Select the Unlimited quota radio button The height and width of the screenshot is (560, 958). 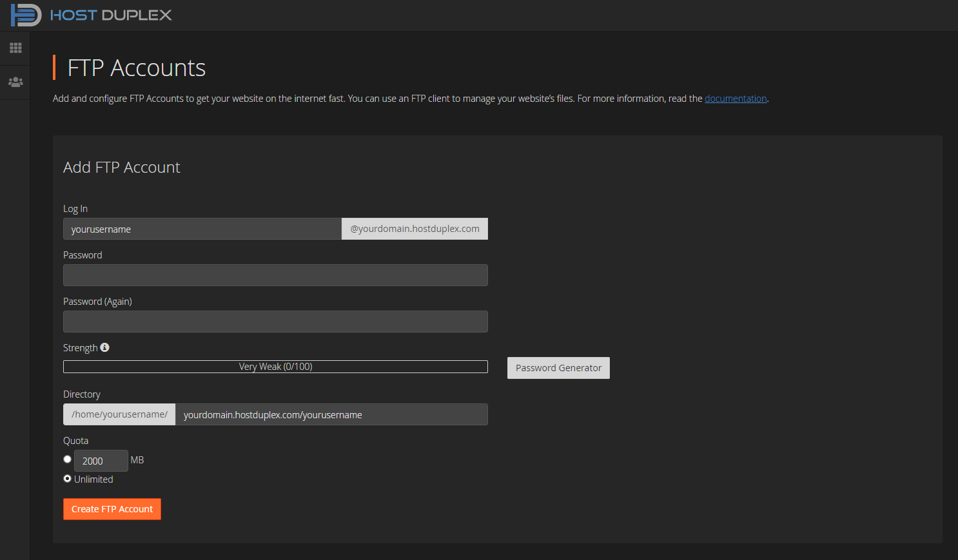click(x=67, y=478)
